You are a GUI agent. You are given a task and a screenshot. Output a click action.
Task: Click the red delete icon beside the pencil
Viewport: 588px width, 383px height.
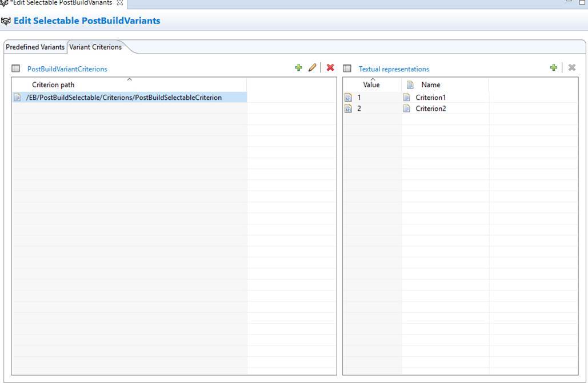(x=330, y=67)
